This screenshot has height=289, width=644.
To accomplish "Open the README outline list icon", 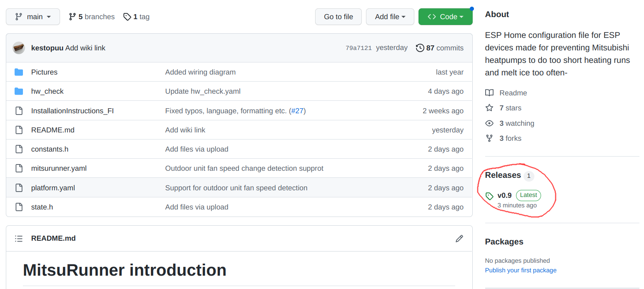I will point(19,239).
